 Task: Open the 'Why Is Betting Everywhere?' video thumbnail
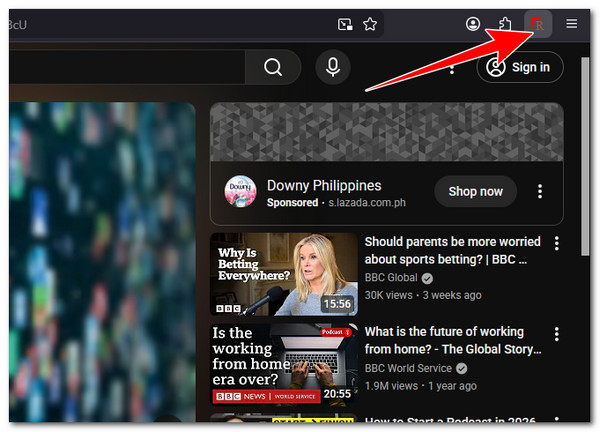pos(284,274)
